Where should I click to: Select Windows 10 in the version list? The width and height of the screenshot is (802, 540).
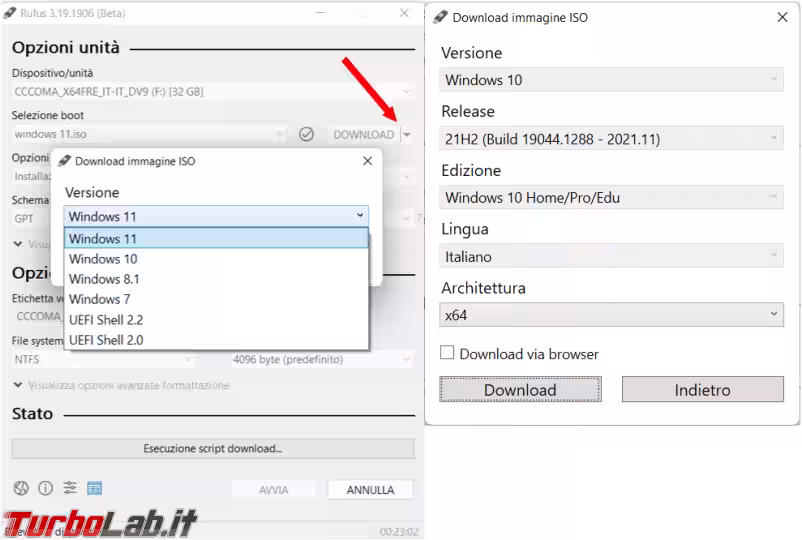click(x=216, y=259)
